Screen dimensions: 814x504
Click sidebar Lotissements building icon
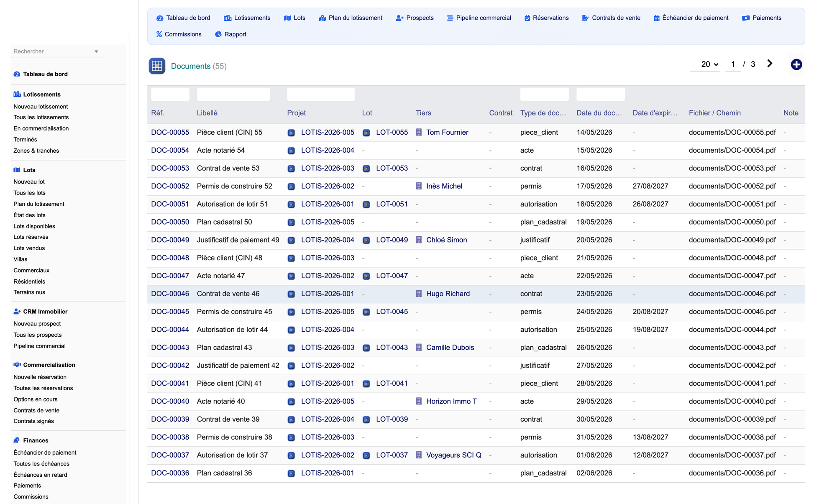coord(17,95)
